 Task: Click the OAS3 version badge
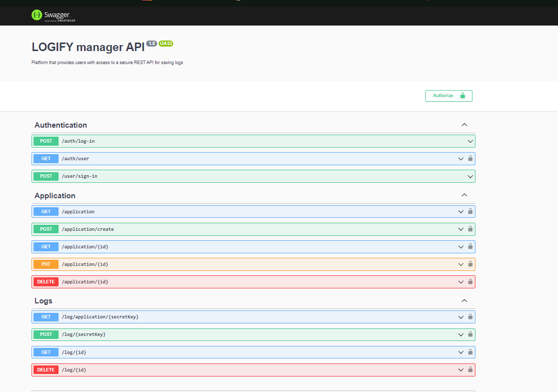(166, 44)
